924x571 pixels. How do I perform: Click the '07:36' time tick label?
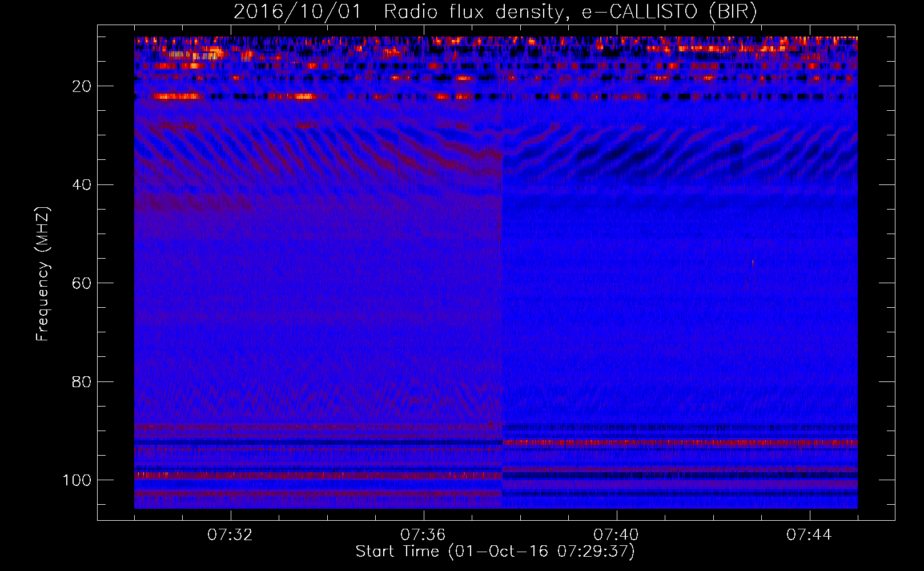tap(423, 534)
